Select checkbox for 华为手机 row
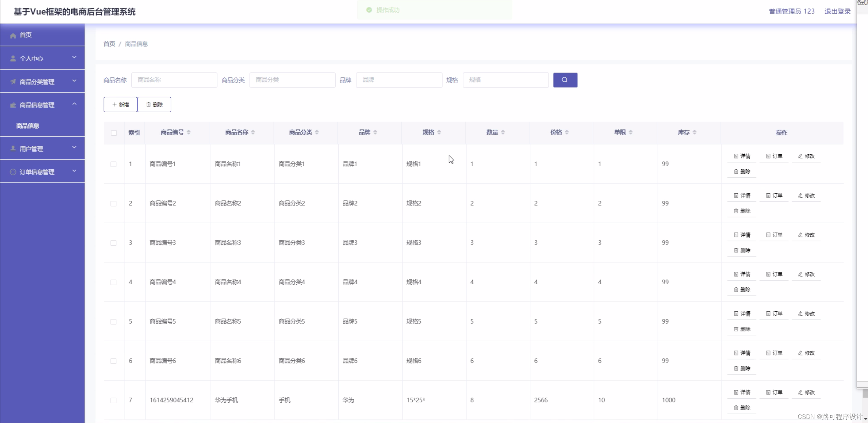The image size is (868, 423). [113, 400]
